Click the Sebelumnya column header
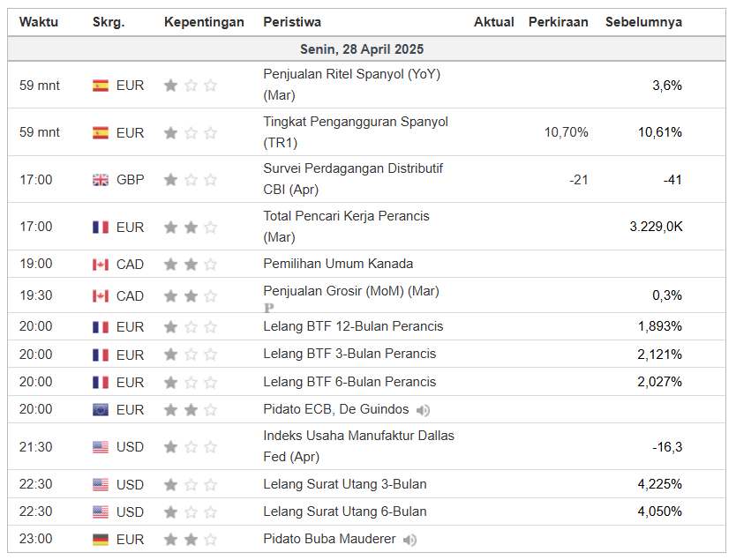Screen dimensions: 736x560 [643, 22]
